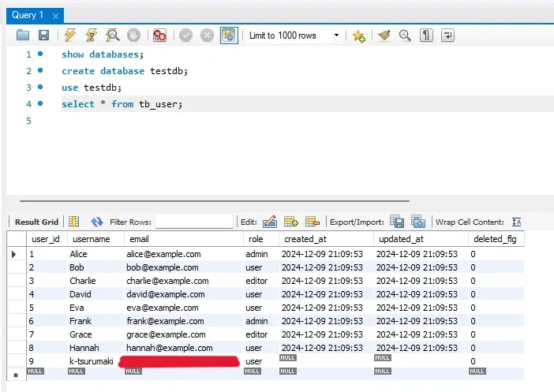Save the current SQL script

pyautogui.click(x=44, y=35)
